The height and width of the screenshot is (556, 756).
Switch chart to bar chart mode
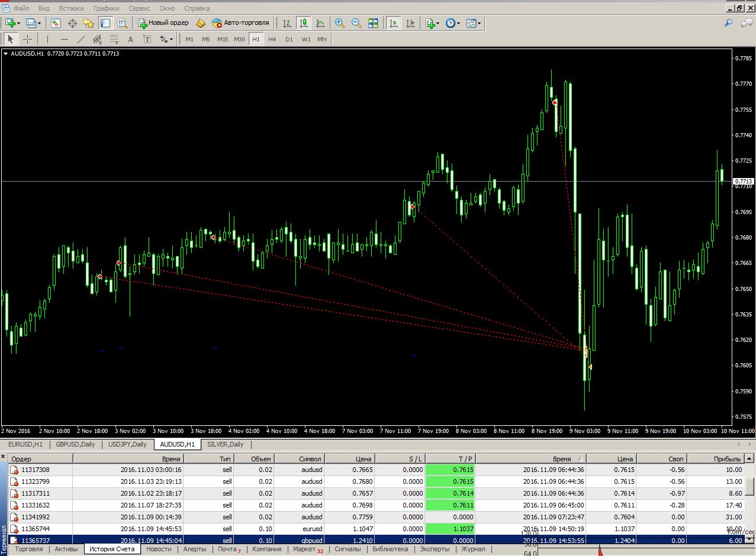pos(287,23)
